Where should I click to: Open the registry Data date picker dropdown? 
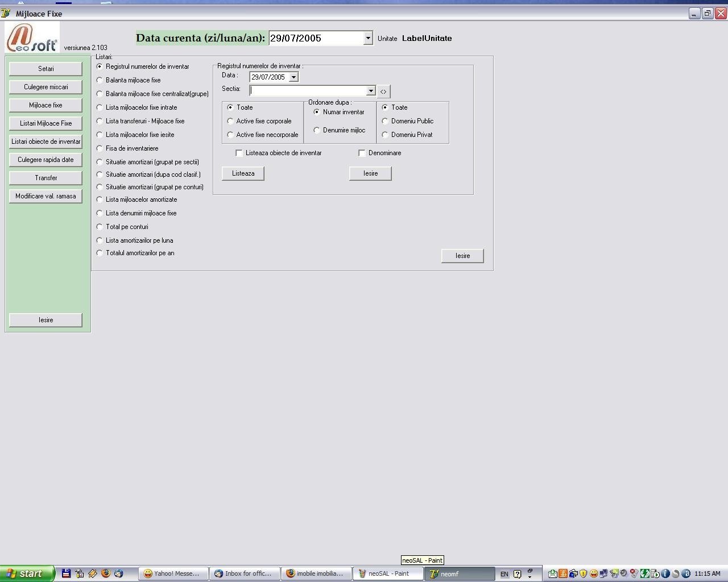(293, 77)
